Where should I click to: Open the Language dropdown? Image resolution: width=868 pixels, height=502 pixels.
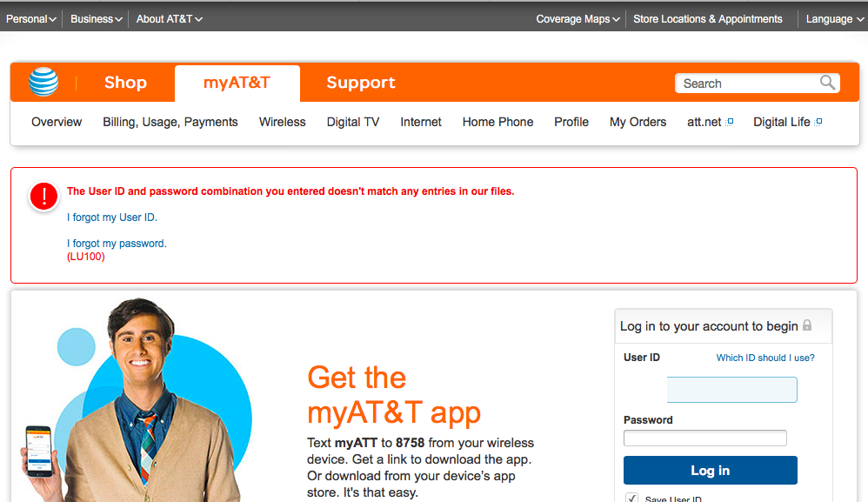(835, 19)
